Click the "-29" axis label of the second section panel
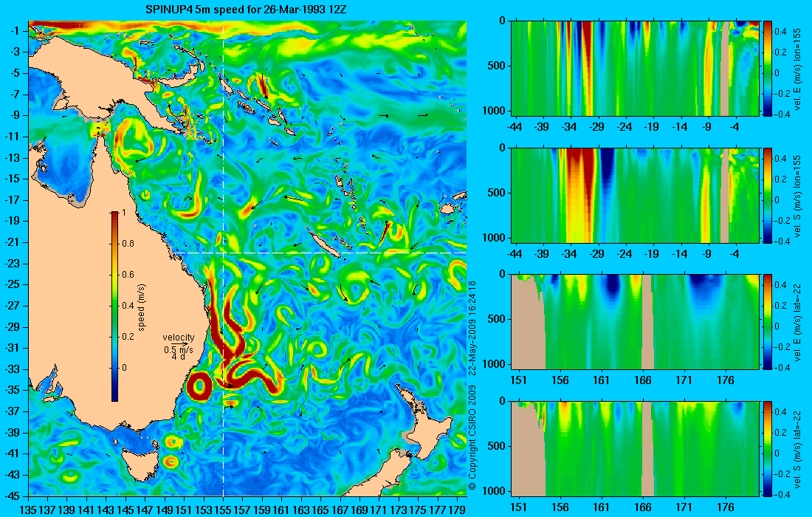812x517 pixels. tap(597, 254)
